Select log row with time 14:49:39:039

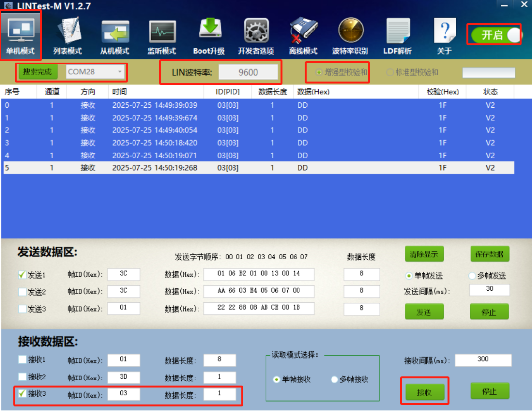coord(259,105)
